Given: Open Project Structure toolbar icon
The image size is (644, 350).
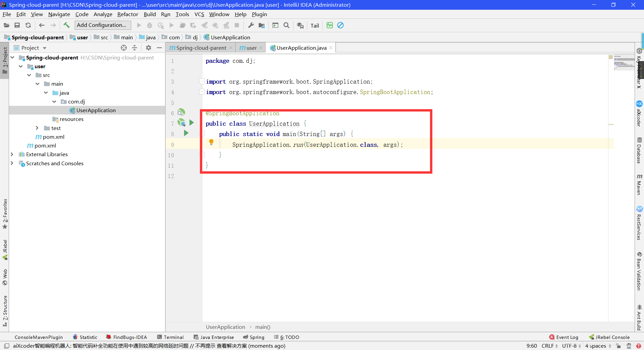Looking at the screenshot, I should click(x=262, y=25).
